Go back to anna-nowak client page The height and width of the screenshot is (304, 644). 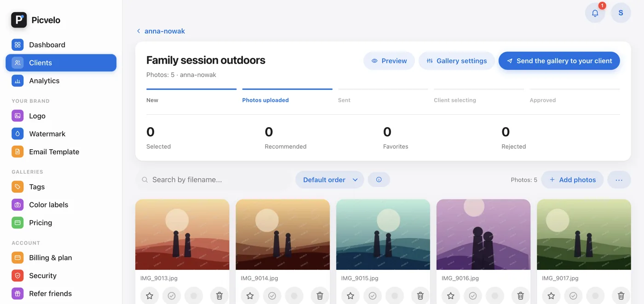[x=161, y=31]
